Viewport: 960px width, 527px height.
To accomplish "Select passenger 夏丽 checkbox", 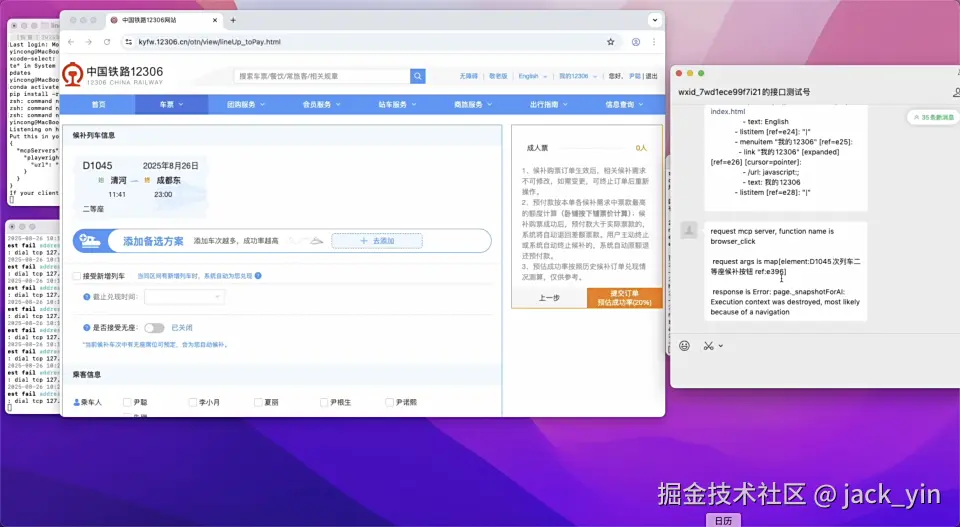I will [258, 402].
